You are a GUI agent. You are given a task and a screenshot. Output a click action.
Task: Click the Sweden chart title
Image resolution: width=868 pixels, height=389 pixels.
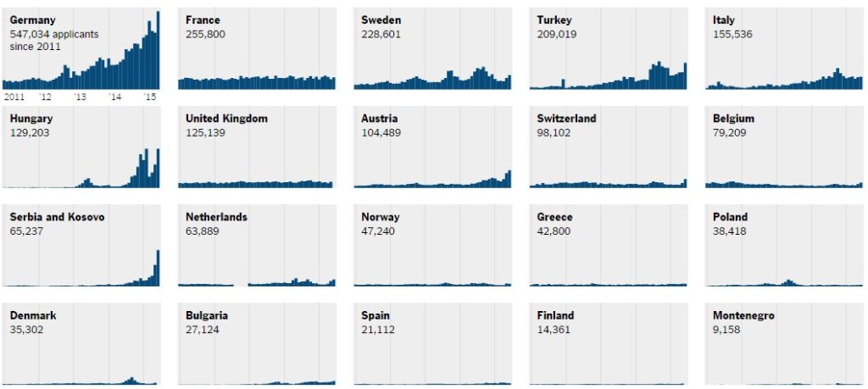coord(381,20)
